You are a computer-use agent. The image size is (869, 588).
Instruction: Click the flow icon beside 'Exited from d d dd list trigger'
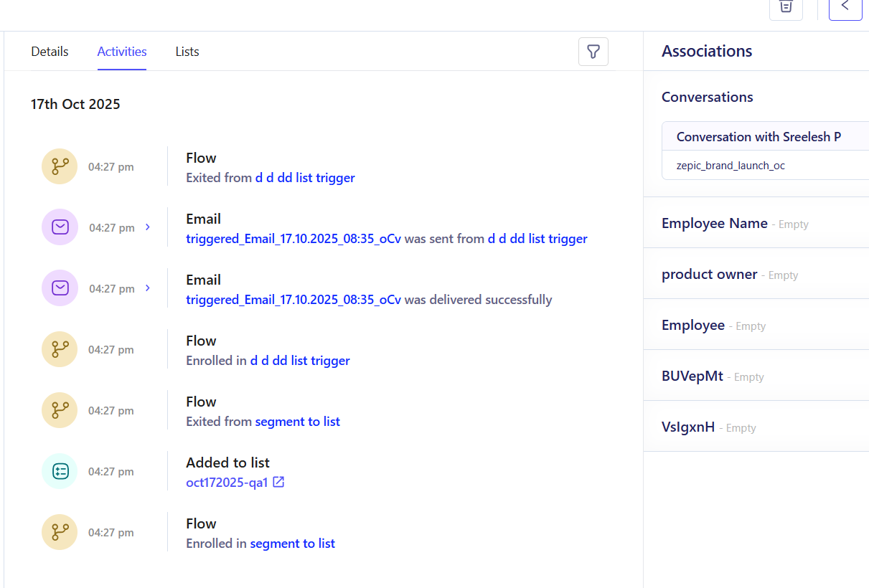60,166
